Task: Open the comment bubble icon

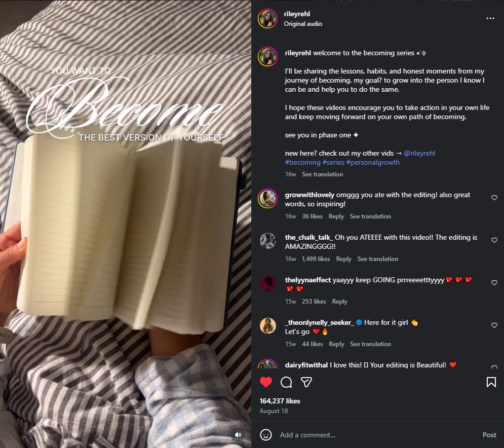Action: click(x=286, y=382)
